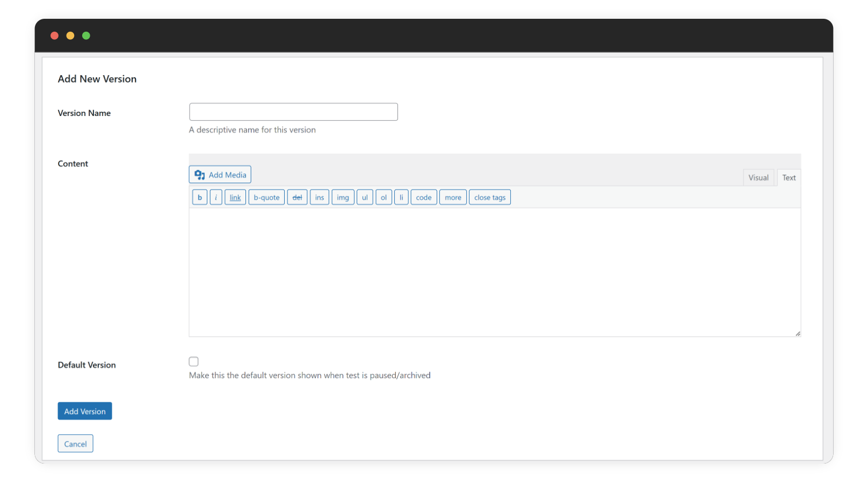Click the green maximize window dot
Screen dimensions: 868x485
pos(86,35)
